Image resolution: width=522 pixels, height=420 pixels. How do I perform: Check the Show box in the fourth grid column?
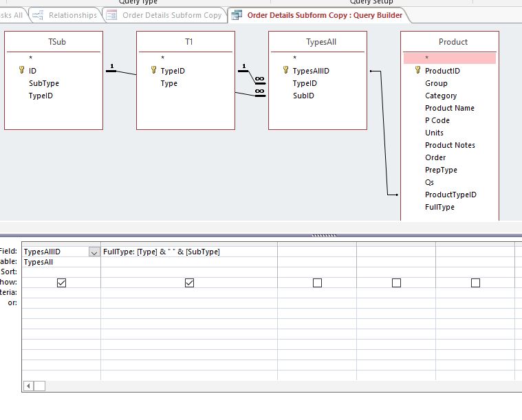(x=396, y=283)
